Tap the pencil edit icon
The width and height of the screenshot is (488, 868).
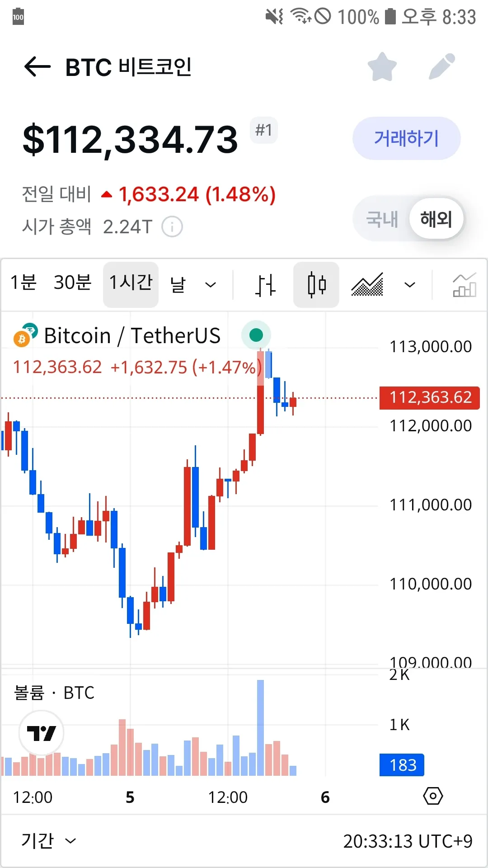point(441,67)
